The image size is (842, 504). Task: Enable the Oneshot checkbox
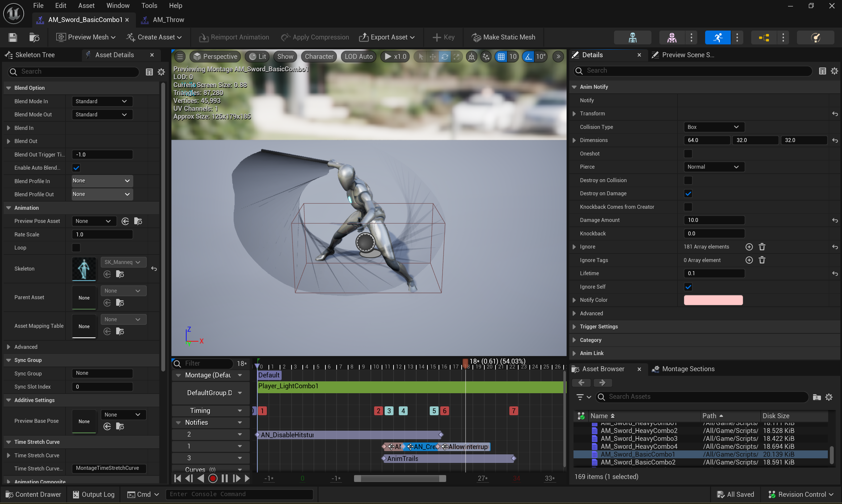688,154
